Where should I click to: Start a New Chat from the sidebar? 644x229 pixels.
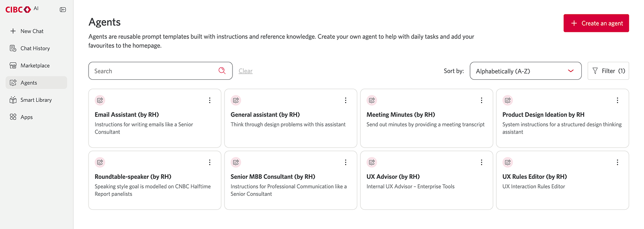click(36, 31)
